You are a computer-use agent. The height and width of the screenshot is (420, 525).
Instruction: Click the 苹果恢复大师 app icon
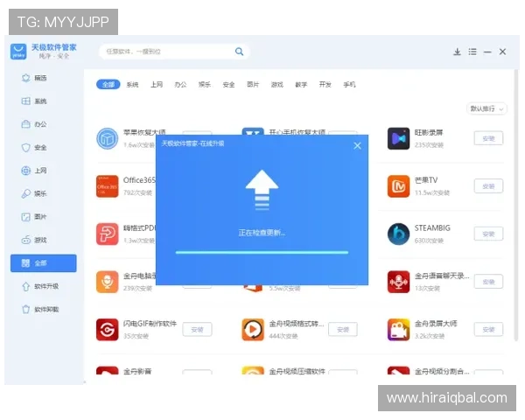[x=107, y=138]
